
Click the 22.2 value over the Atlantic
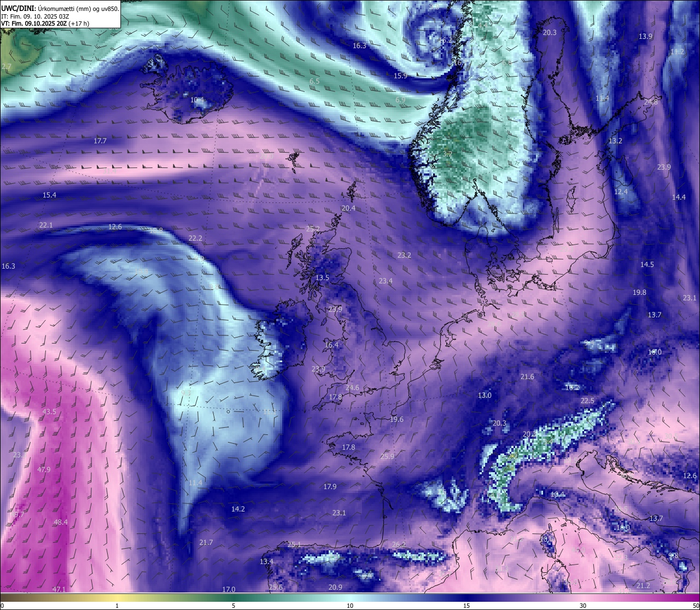(195, 238)
